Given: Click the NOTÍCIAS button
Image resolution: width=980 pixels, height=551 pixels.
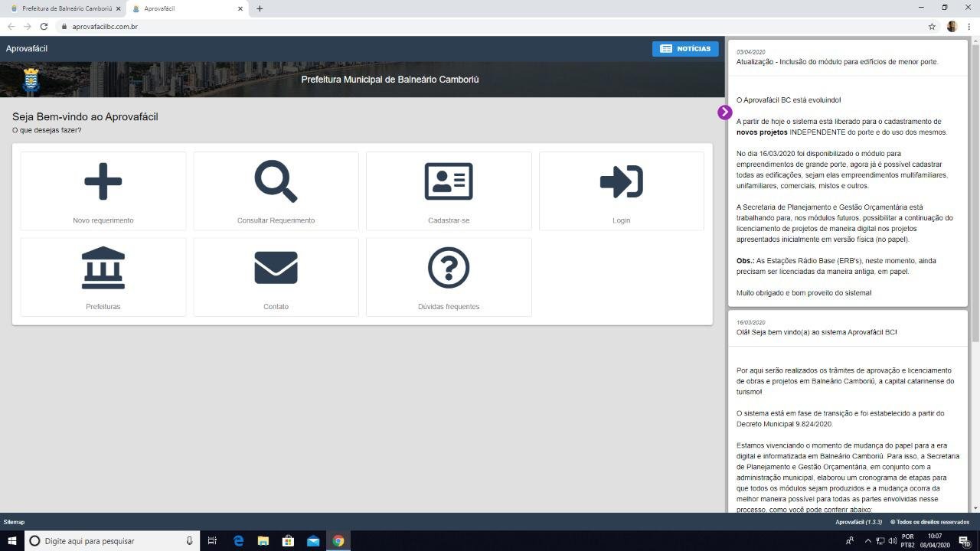Looking at the screenshot, I should point(685,48).
